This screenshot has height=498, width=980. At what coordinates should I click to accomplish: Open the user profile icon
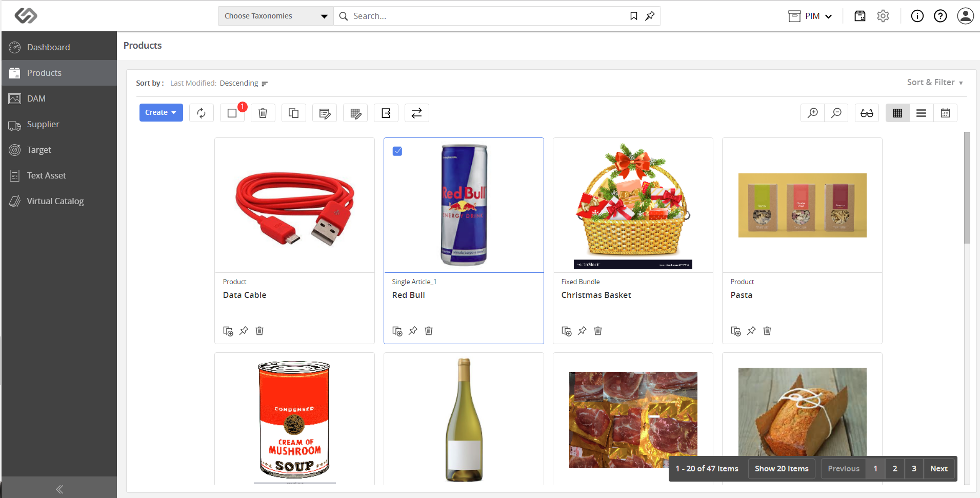(966, 16)
